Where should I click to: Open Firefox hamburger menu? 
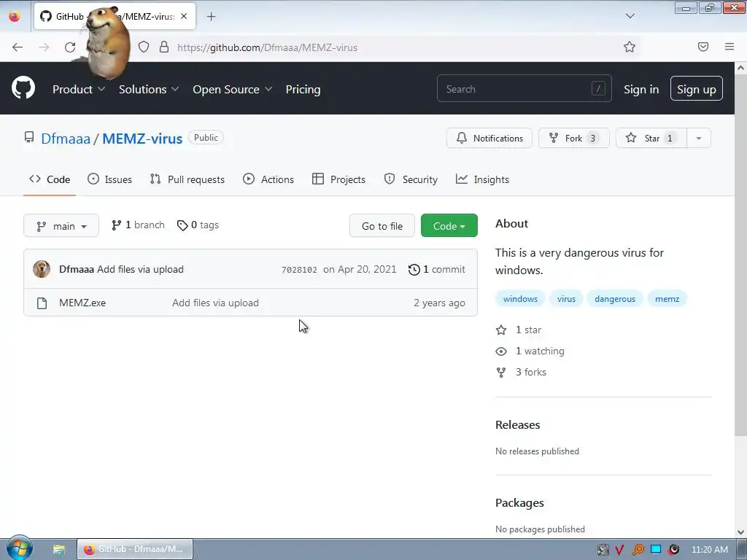point(729,47)
